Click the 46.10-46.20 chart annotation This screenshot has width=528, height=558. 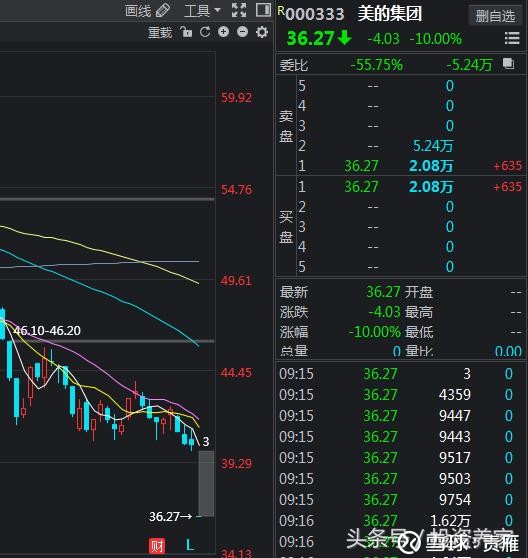point(47,331)
